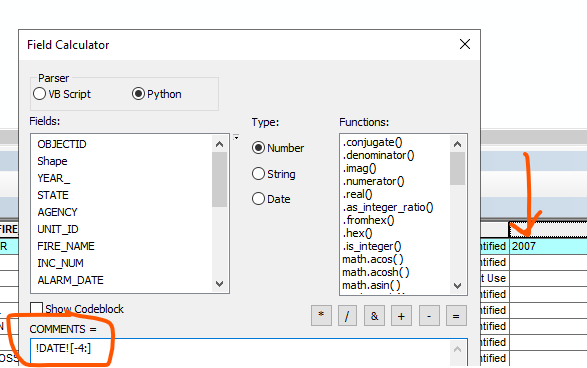Insert the ampersand operator button
Viewport: 587px width, 368px height.
coord(374,316)
